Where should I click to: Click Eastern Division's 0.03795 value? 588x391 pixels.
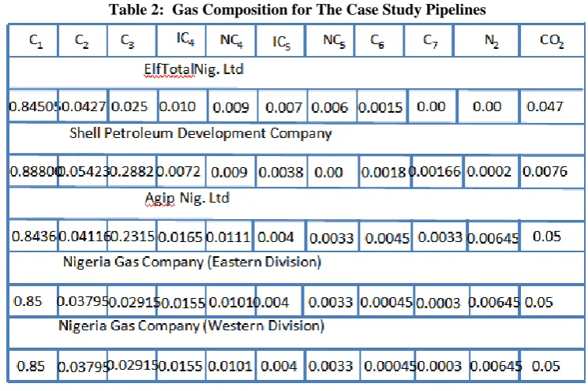(83, 301)
